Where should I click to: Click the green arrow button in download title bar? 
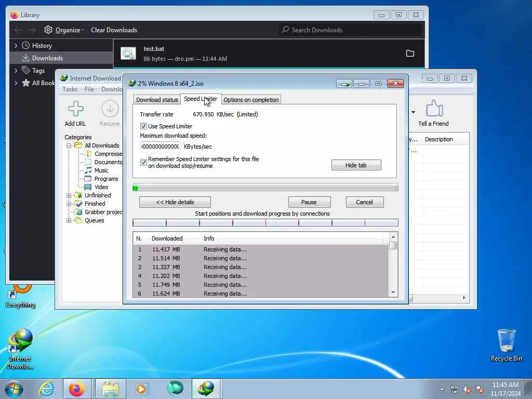(344, 84)
